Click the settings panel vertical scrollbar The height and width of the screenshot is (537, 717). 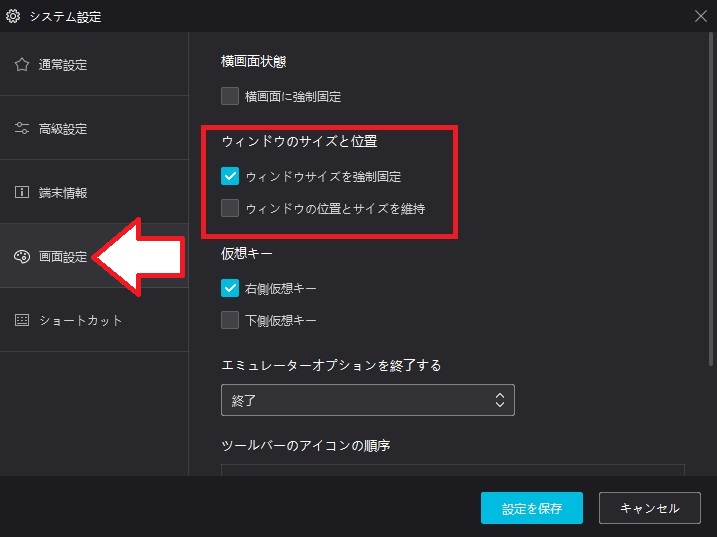tap(711, 199)
